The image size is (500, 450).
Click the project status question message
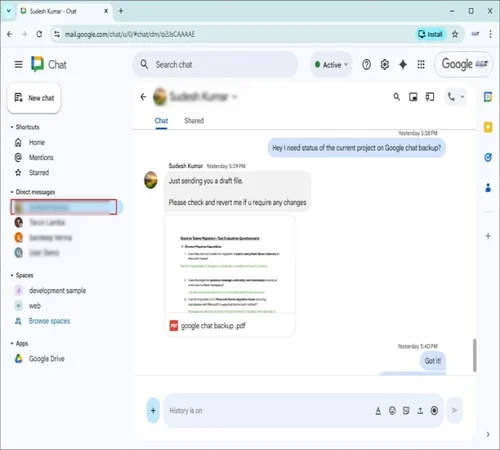click(357, 148)
